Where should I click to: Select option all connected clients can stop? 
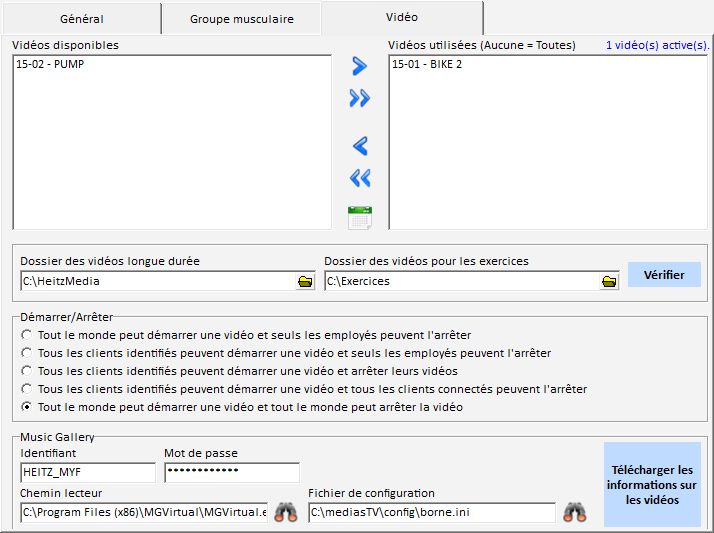tap(27, 389)
